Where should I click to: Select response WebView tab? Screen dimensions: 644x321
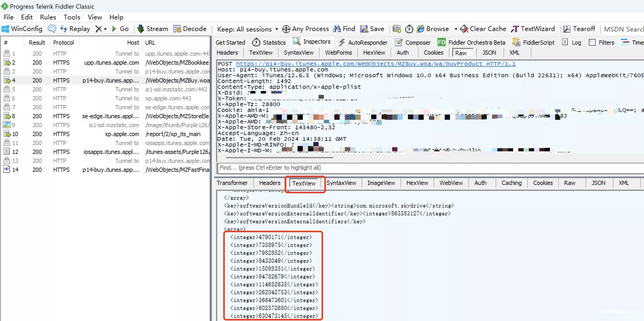coord(451,183)
